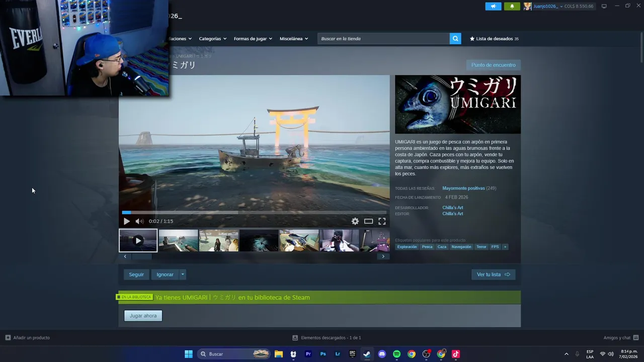
Task: Enter fullscreen on the trailer
Action: pyautogui.click(x=382, y=221)
